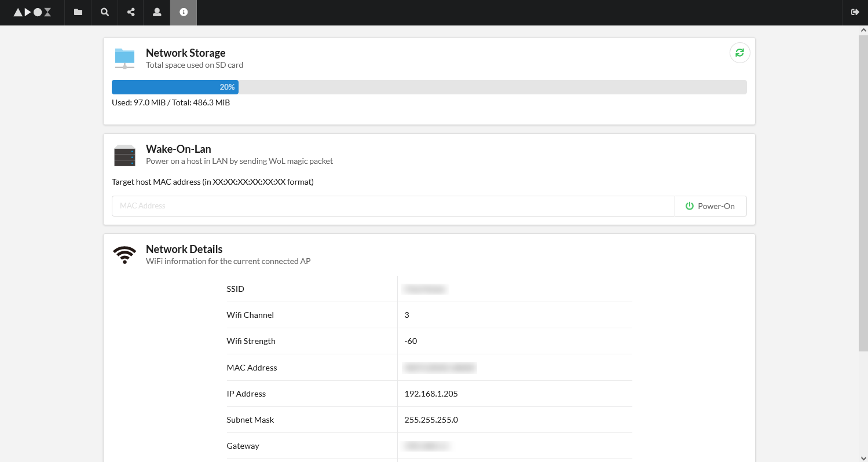868x462 pixels.
Task: Click 'Total space used on SD card' subtitle
Action: 195,65
